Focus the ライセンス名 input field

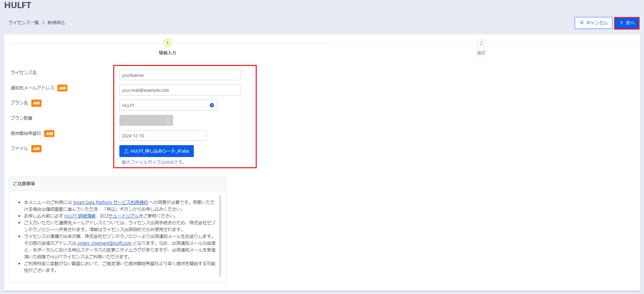point(180,75)
